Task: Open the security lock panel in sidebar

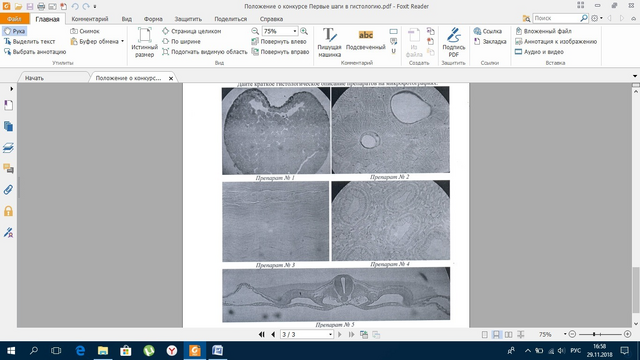Action: pos(8,211)
